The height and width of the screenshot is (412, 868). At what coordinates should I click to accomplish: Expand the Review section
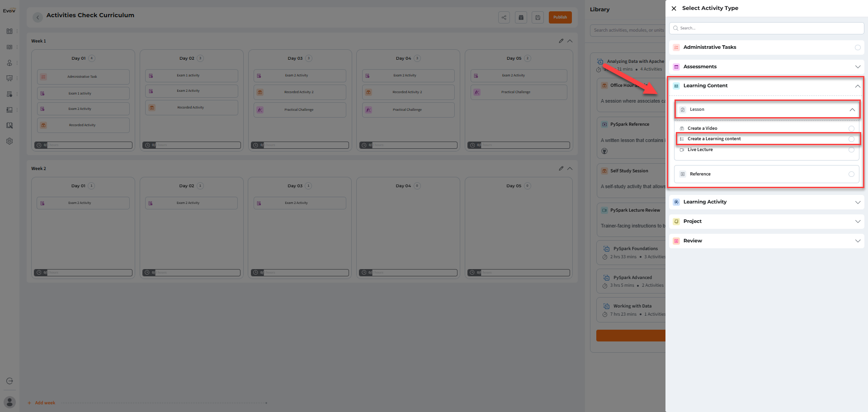[858, 241]
